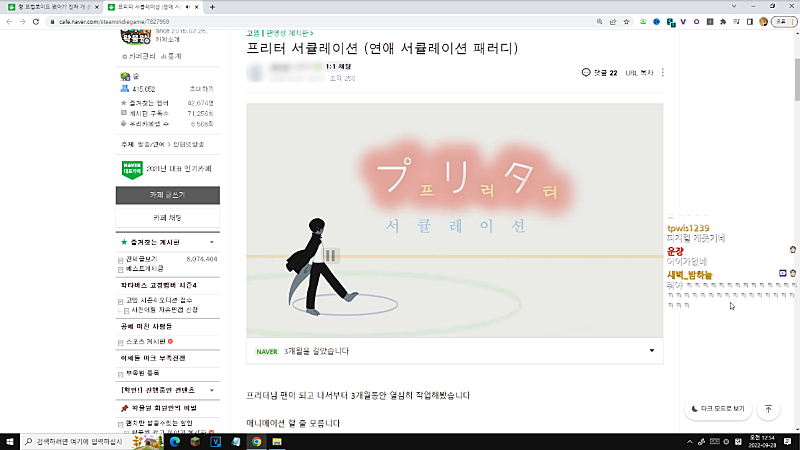Open the zoom magnifier icon in address bar

(x=599, y=22)
